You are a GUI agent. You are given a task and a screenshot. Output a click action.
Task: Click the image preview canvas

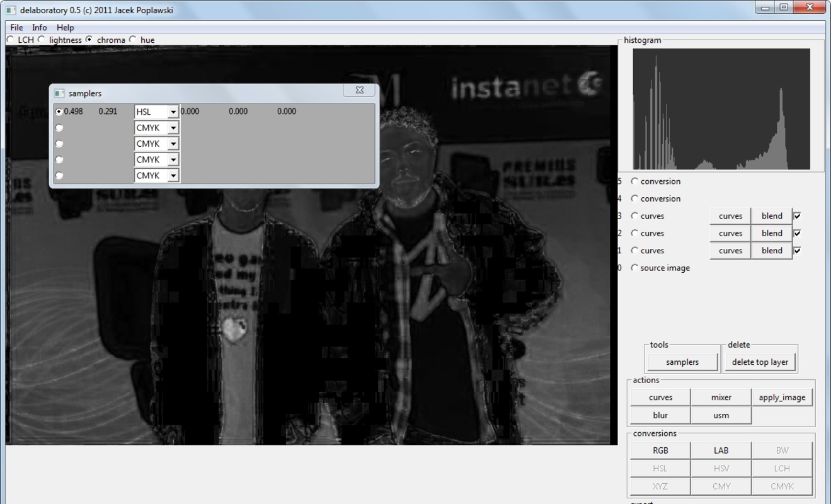pos(311,244)
